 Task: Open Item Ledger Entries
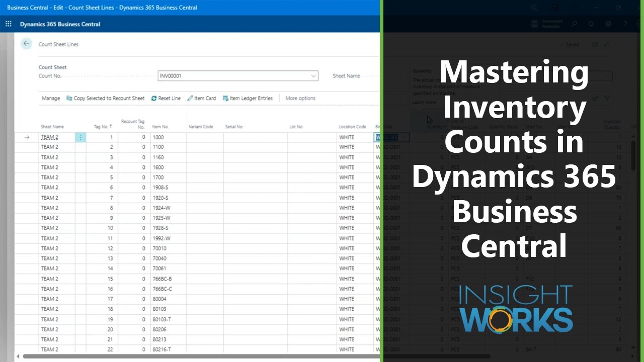pyautogui.click(x=248, y=98)
